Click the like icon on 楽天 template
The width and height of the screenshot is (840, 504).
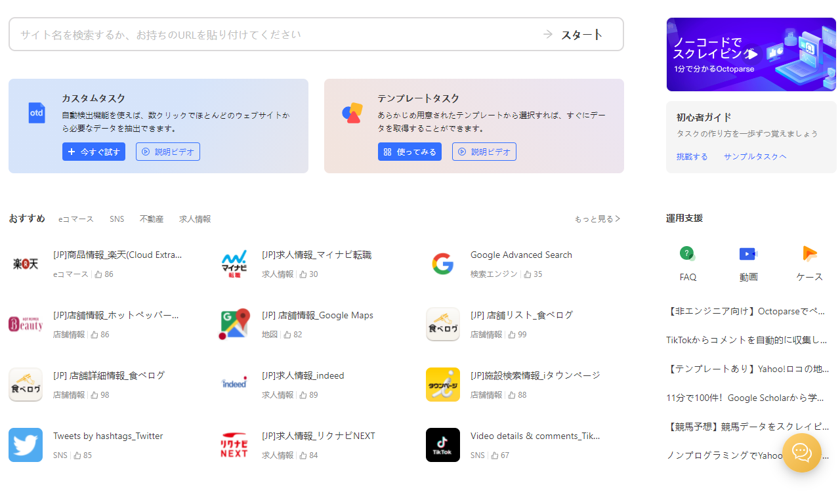pos(98,274)
